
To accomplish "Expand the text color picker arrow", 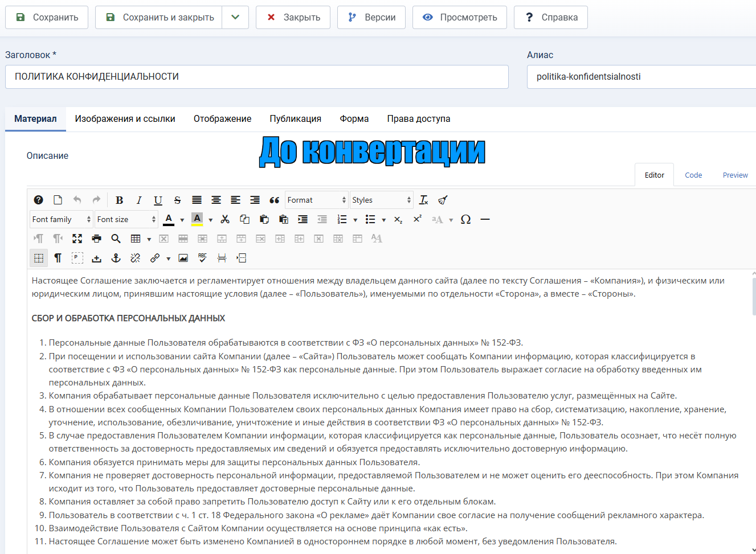I will pyautogui.click(x=182, y=220).
